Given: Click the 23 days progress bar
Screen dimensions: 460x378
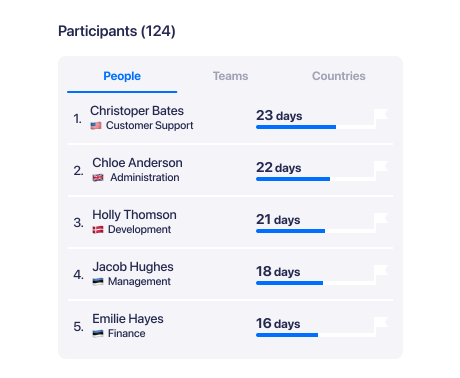Looking at the screenshot, I should [316, 127].
